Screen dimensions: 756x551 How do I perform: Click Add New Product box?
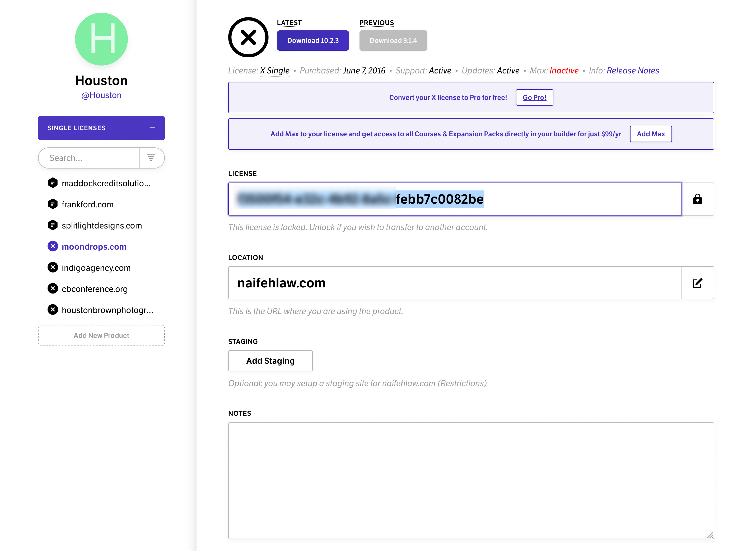101,335
